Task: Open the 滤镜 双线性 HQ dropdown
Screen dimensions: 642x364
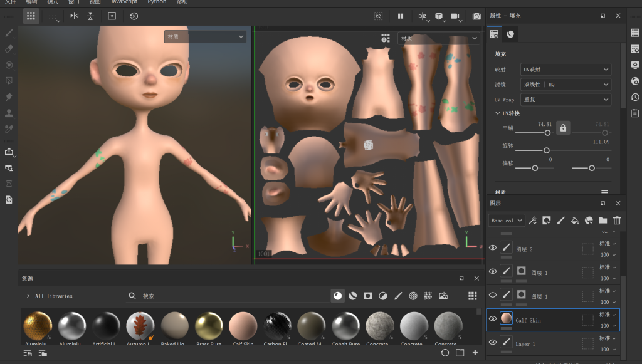Action: pos(566,85)
